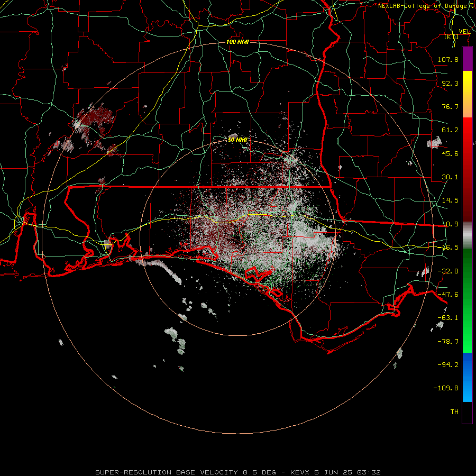The image size is (476, 476).
Task: Click the -78.7 velocity scale value
Action: (x=448, y=342)
